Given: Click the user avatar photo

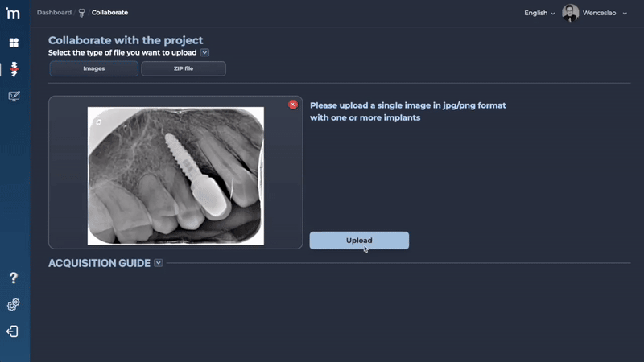Looking at the screenshot, I should tap(570, 13).
